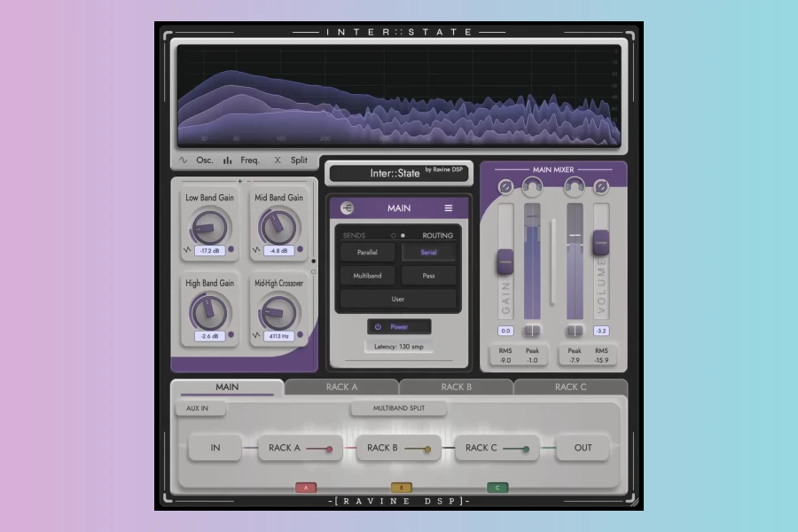
Task: Click the purple dot beside the Mid Band Gain value
Action: pos(301,249)
